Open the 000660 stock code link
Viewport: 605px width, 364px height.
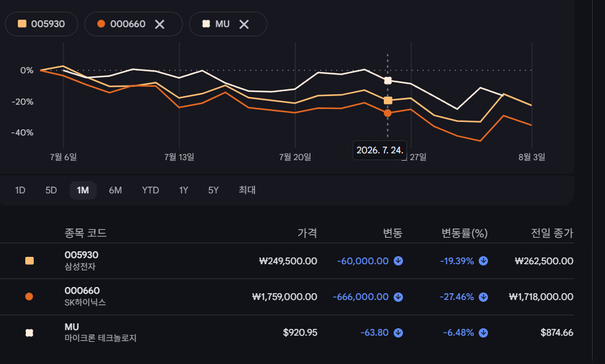pos(82,291)
